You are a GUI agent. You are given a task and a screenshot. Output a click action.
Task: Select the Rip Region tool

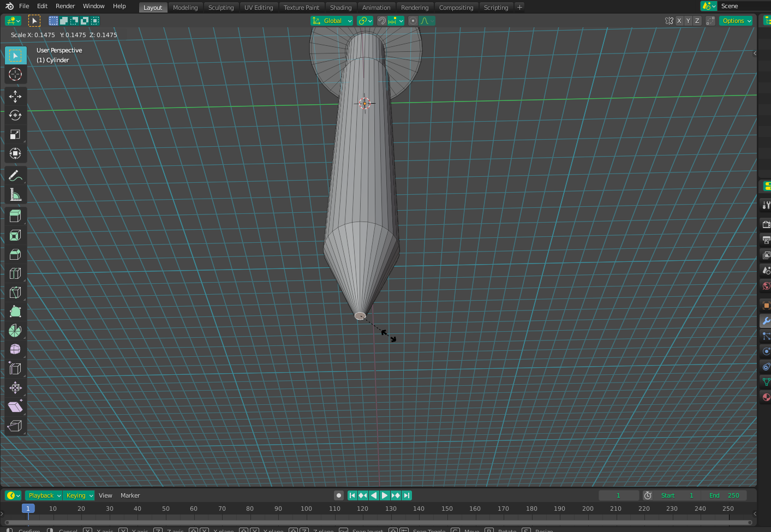(x=15, y=426)
